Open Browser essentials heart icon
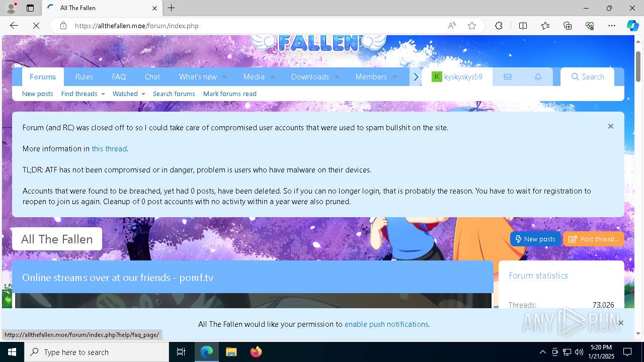 pos(590,26)
